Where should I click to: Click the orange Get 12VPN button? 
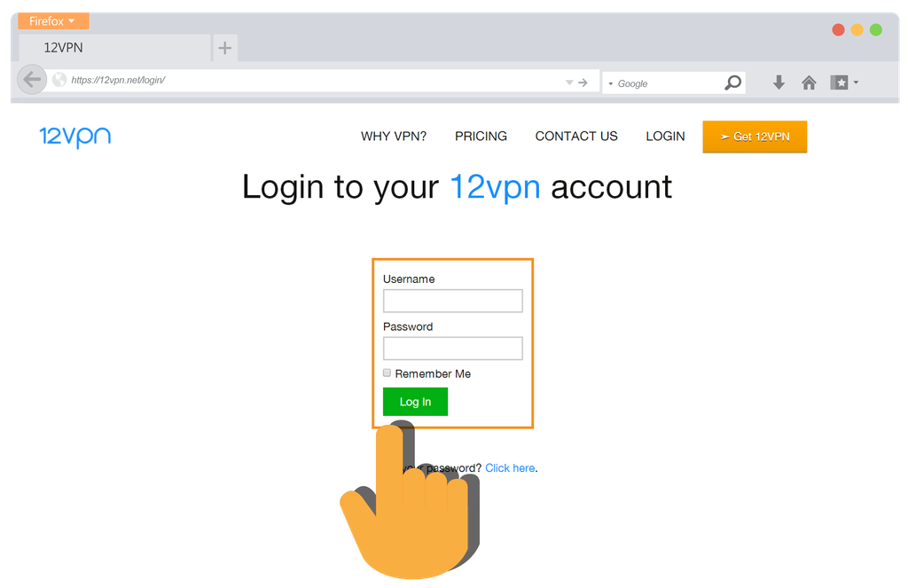click(755, 137)
